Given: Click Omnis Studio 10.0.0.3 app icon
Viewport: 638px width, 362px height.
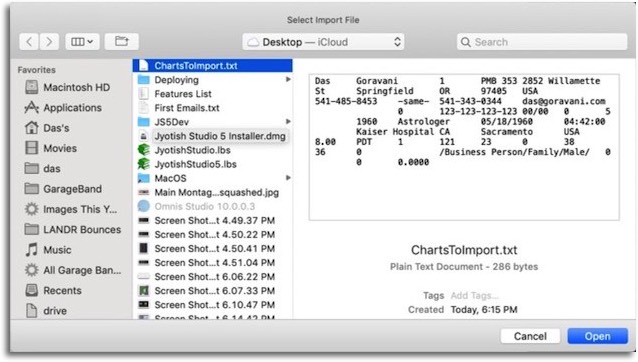Looking at the screenshot, I should pos(144,206).
